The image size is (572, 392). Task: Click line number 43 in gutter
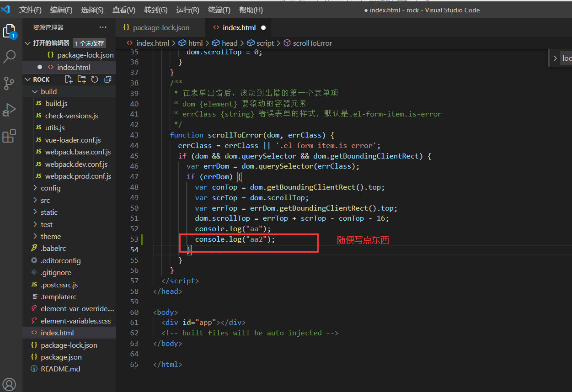click(134, 135)
